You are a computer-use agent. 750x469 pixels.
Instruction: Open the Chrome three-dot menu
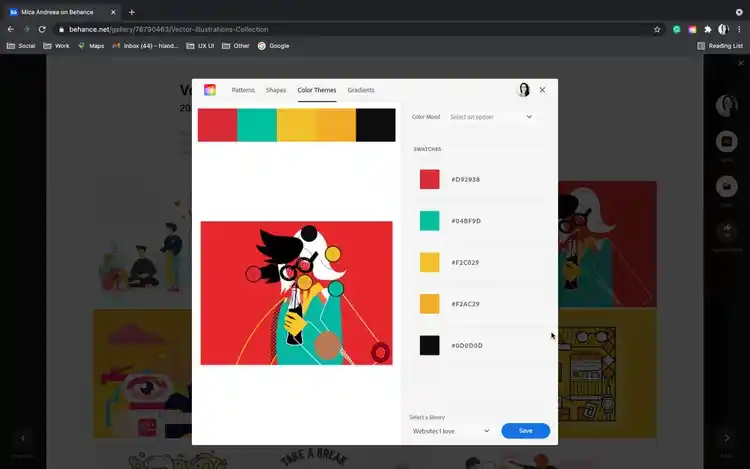coord(739,29)
